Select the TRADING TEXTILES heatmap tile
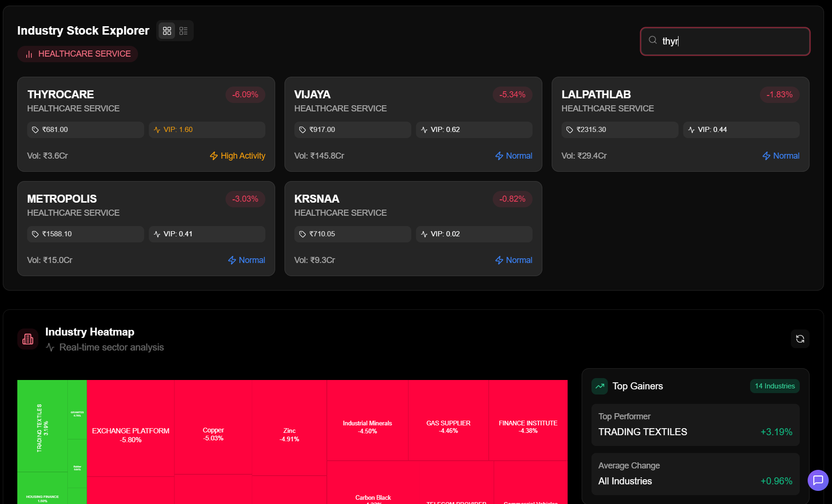 point(43,426)
